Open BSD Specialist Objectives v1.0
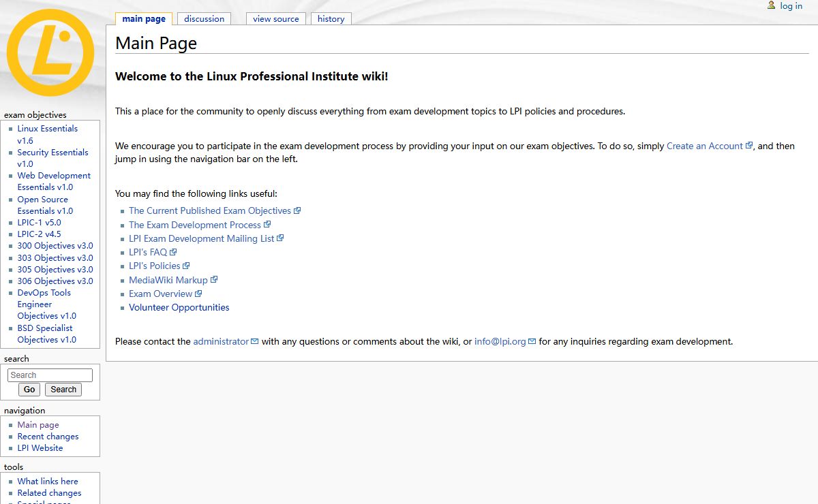The width and height of the screenshot is (818, 504). coord(46,334)
